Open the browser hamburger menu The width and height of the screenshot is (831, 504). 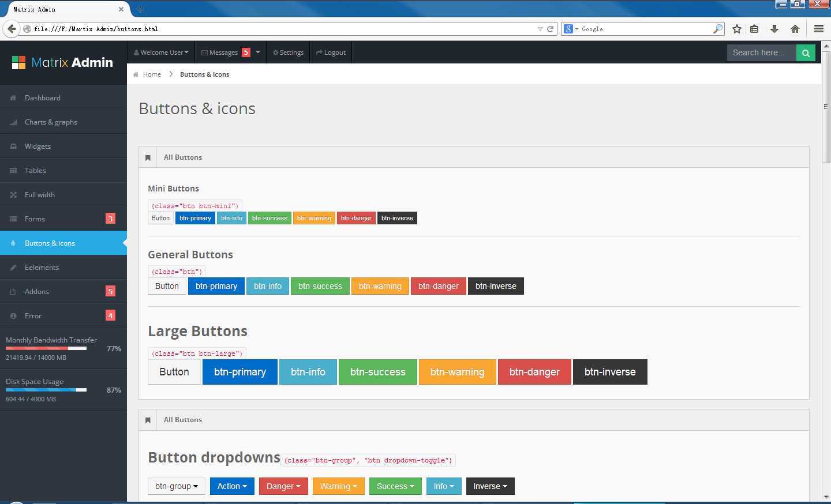click(818, 29)
